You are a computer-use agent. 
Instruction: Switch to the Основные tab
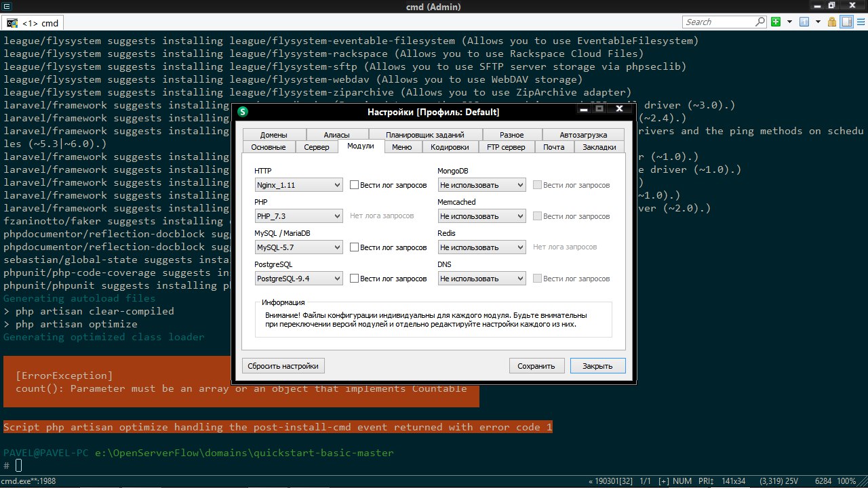(269, 147)
